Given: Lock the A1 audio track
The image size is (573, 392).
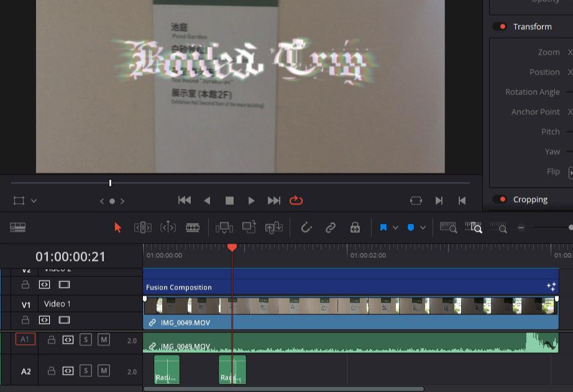Looking at the screenshot, I should [x=52, y=340].
